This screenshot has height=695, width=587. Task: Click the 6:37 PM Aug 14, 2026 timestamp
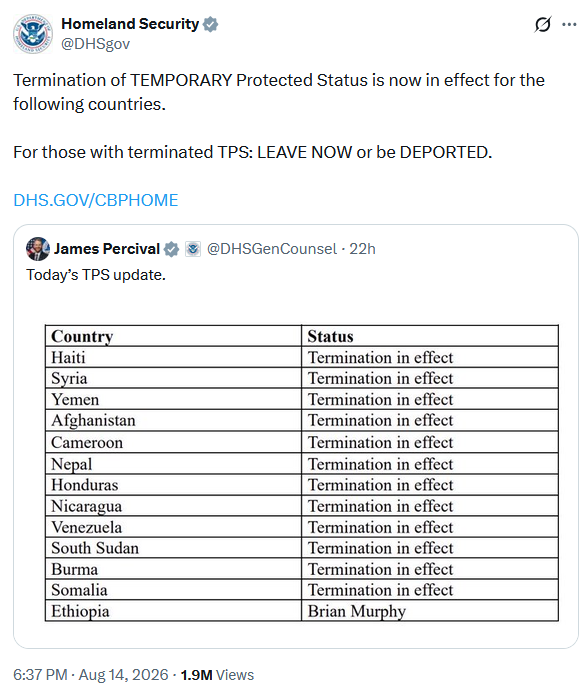tap(91, 675)
